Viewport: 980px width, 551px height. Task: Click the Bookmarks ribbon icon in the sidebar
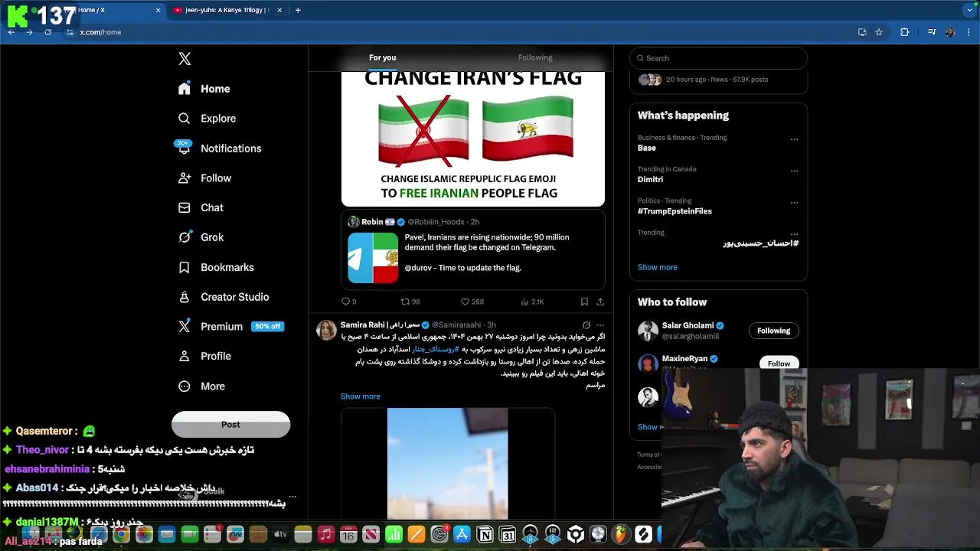184,267
